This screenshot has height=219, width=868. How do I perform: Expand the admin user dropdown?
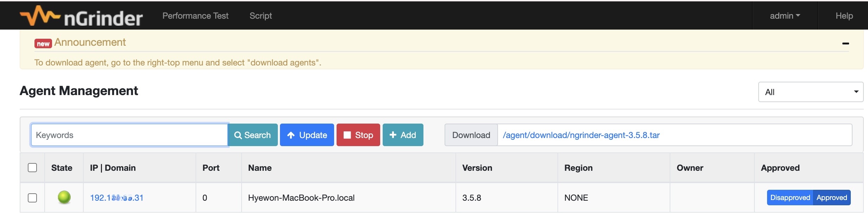pyautogui.click(x=785, y=16)
